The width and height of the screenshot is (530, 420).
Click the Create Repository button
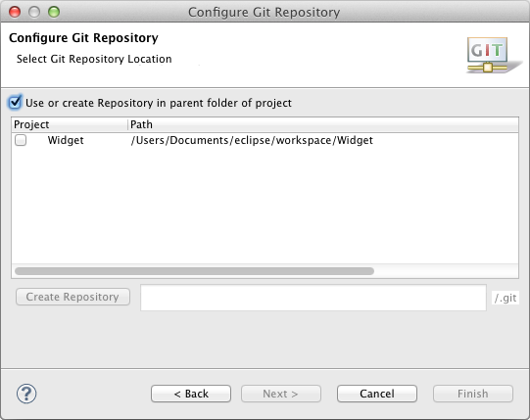(72, 297)
